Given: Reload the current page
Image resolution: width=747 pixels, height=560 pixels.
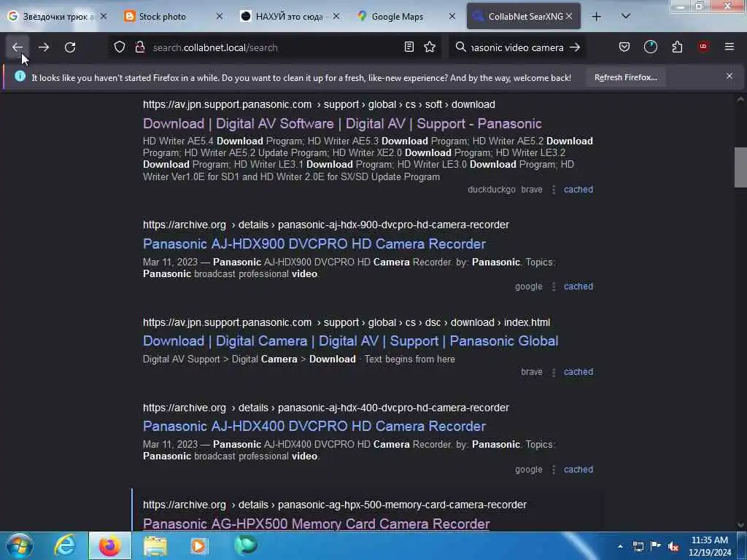Looking at the screenshot, I should coord(70,47).
